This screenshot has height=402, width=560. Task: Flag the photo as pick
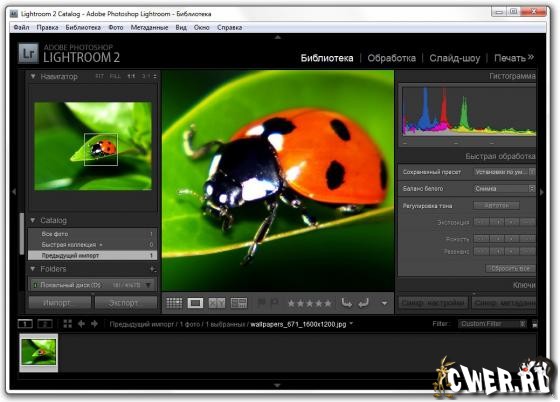[261, 303]
